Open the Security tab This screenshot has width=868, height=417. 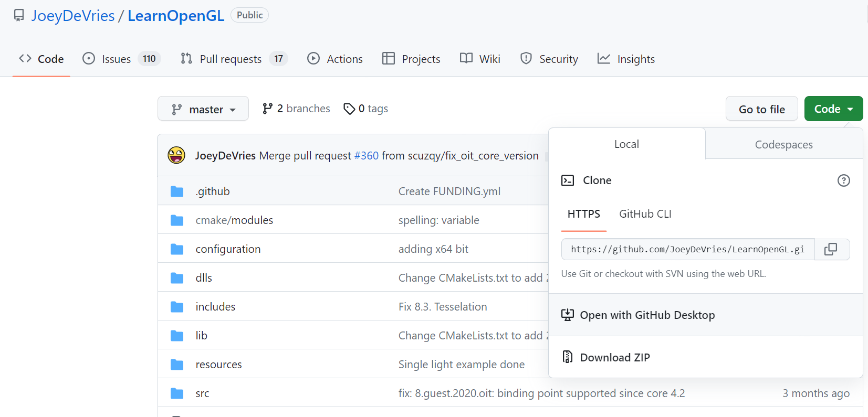click(x=549, y=59)
